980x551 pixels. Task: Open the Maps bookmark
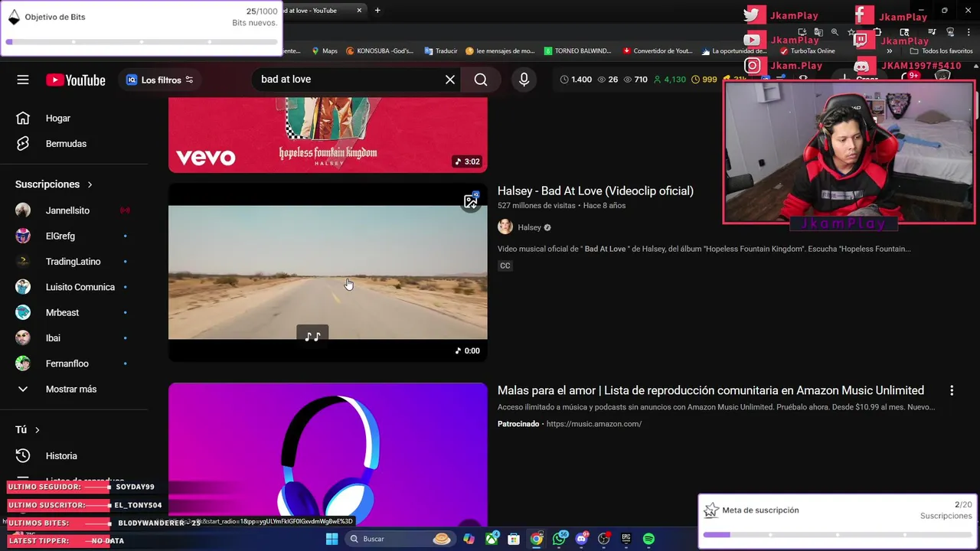[x=325, y=51]
